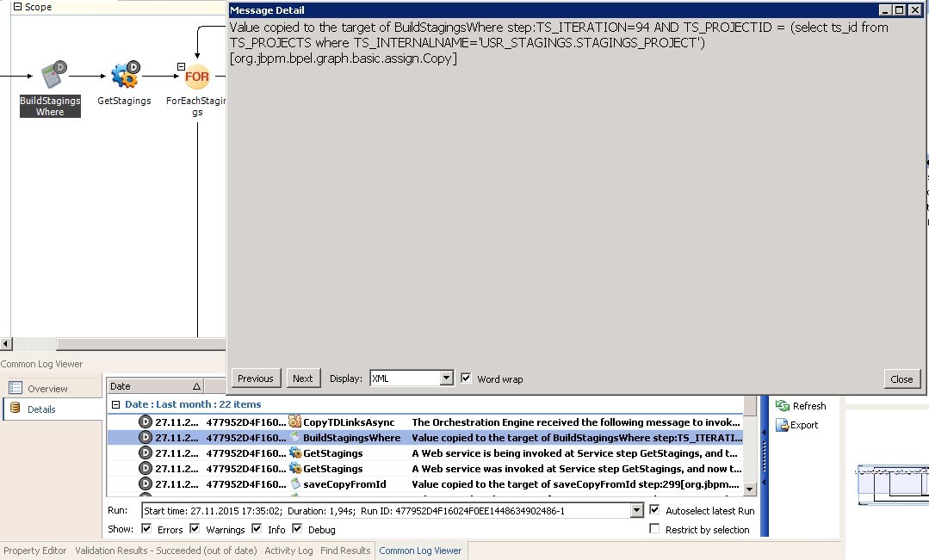Open the Run selection dropdown
This screenshot has height=560, width=929.
coord(637,510)
